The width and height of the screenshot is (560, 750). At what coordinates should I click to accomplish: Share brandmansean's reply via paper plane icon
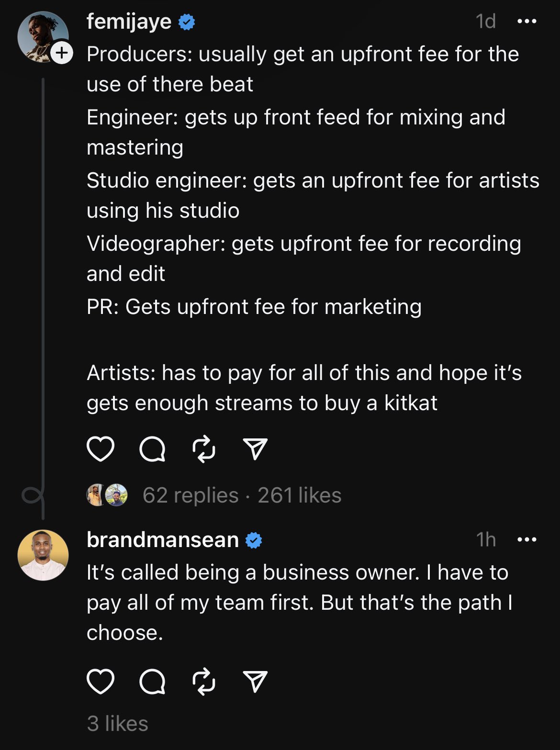pyautogui.click(x=255, y=681)
